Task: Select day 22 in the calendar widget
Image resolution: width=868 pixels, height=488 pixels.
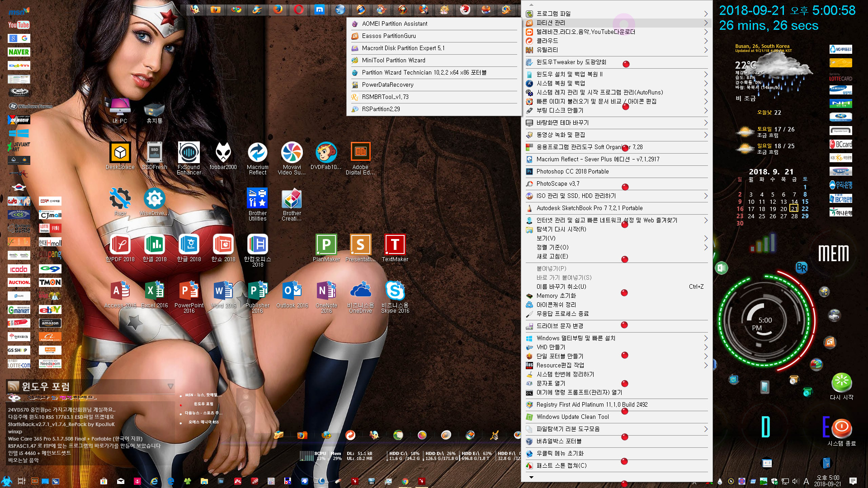Action: pyautogui.click(x=805, y=209)
